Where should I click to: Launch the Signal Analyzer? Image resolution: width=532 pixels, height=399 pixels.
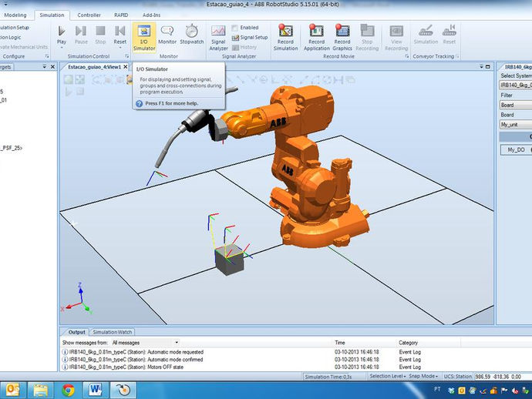pyautogui.click(x=218, y=38)
